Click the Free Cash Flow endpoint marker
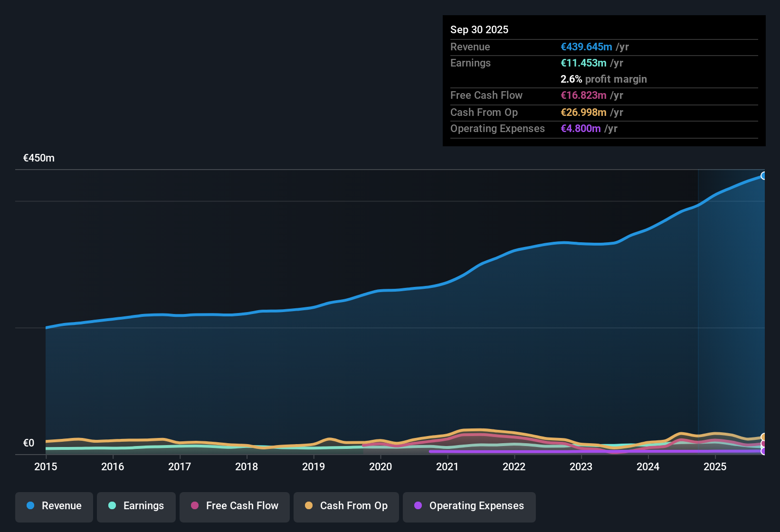Image resolution: width=780 pixels, height=532 pixels. pyautogui.click(x=764, y=444)
